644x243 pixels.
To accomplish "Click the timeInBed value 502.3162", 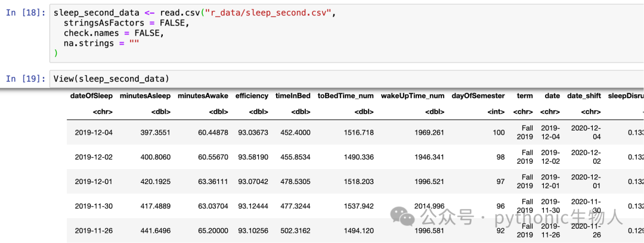I will click(x=295, y=230).
